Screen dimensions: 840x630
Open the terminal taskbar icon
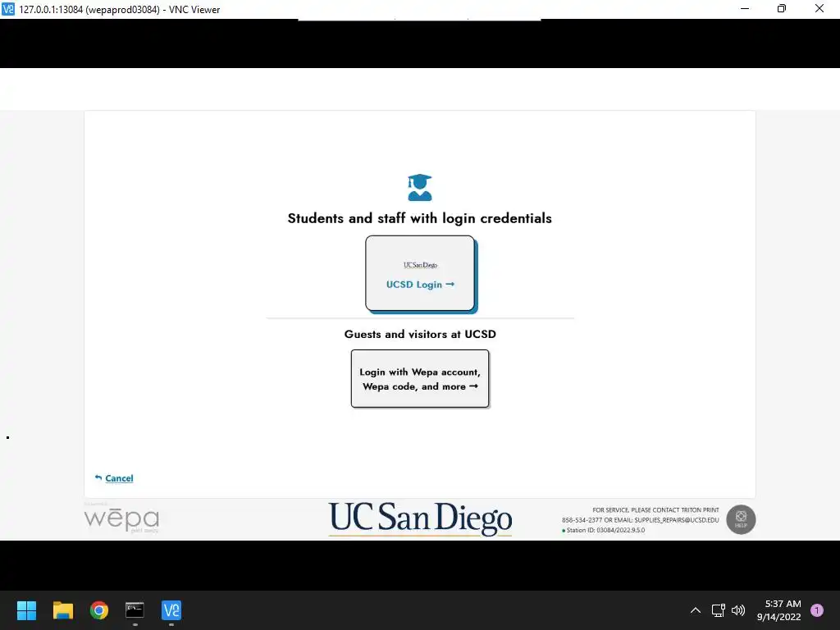click(x=135, y=610)
